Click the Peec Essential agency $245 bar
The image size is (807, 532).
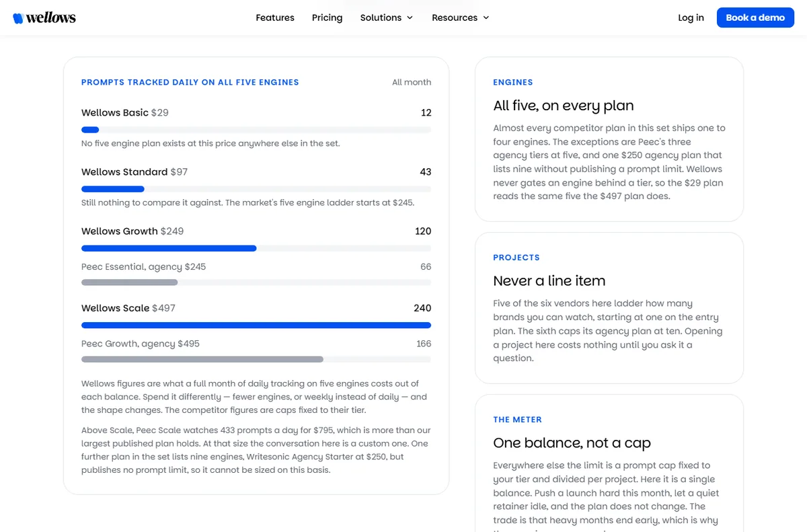point(256,282)
